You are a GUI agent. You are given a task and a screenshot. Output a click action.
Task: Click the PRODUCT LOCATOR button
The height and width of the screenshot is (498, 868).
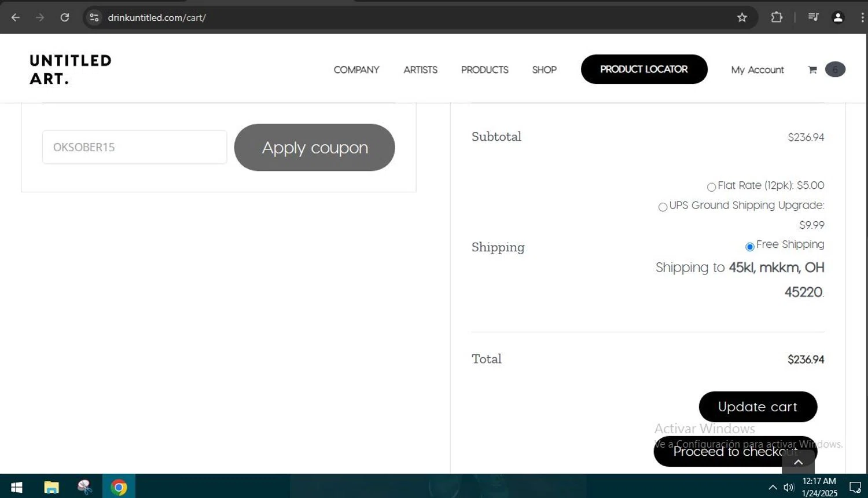(x=644, y=69)
